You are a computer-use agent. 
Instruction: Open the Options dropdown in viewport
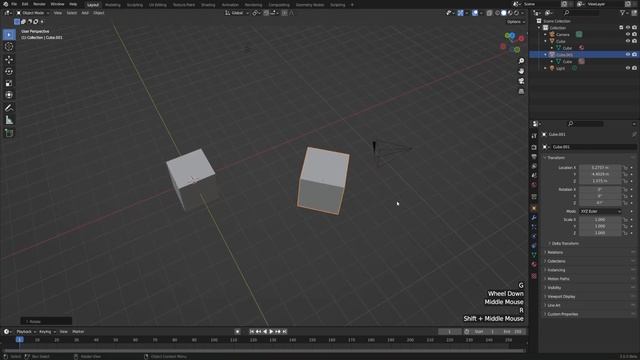(x=516, y=22)
